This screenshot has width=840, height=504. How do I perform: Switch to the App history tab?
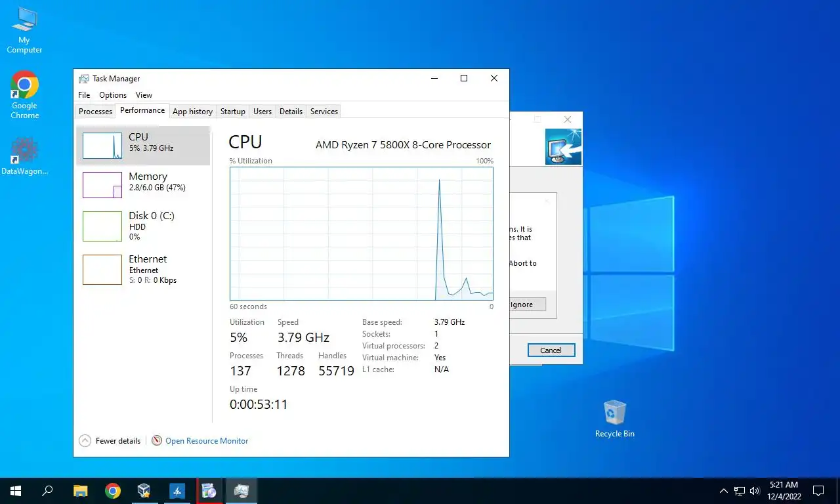click(x=192, y=112)
